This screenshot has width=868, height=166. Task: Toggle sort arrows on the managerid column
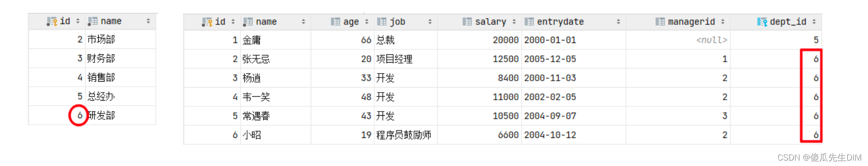(x=723, y=22)
